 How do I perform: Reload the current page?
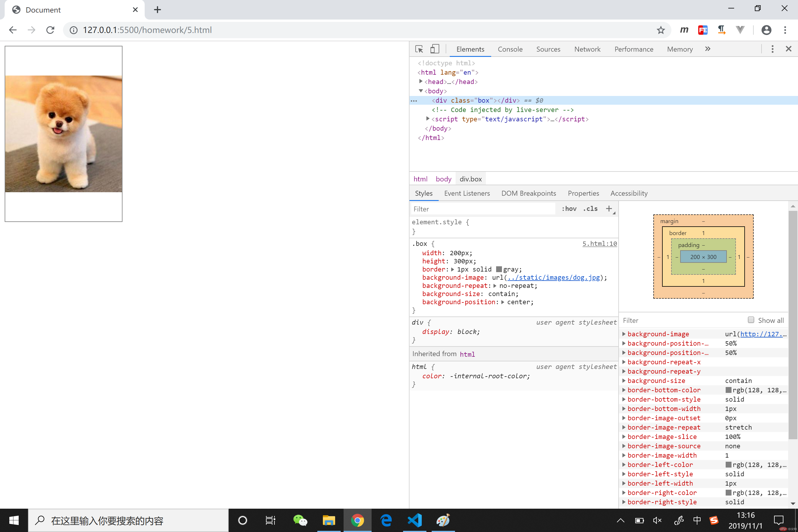[50, 30]
